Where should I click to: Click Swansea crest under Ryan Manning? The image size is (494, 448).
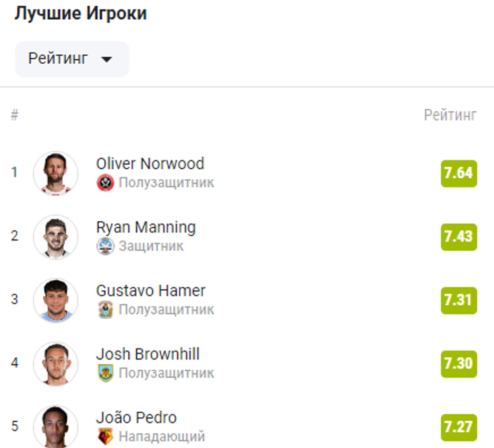(105, 246)
